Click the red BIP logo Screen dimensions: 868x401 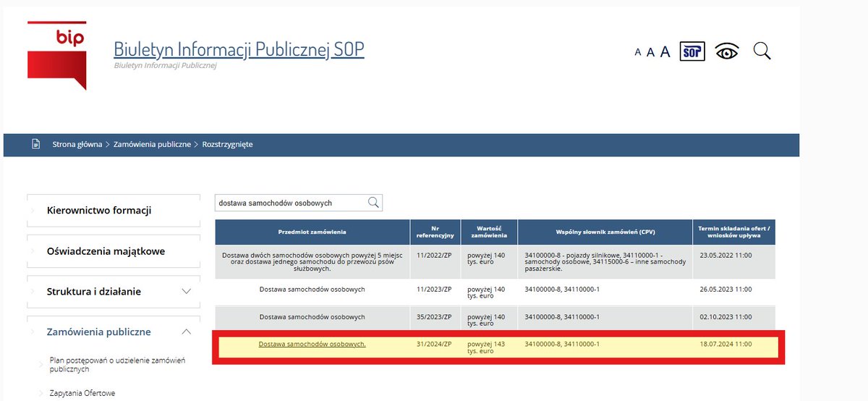[56, 55]
